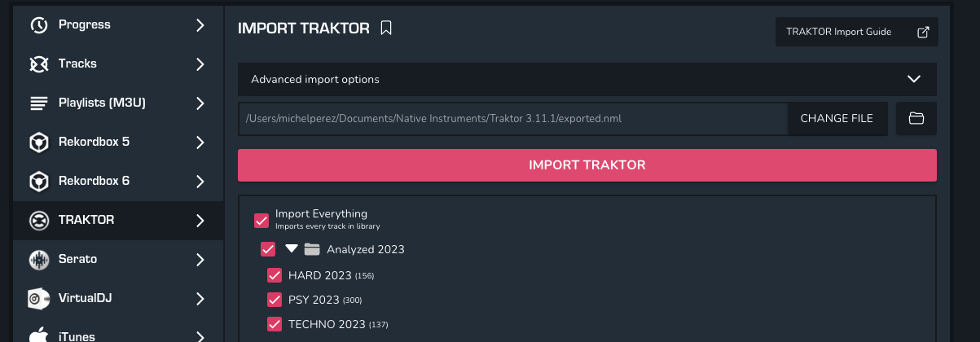Open the file location folder icon button
The width and height of the screenshot is (980, 342).
(916, 118)
